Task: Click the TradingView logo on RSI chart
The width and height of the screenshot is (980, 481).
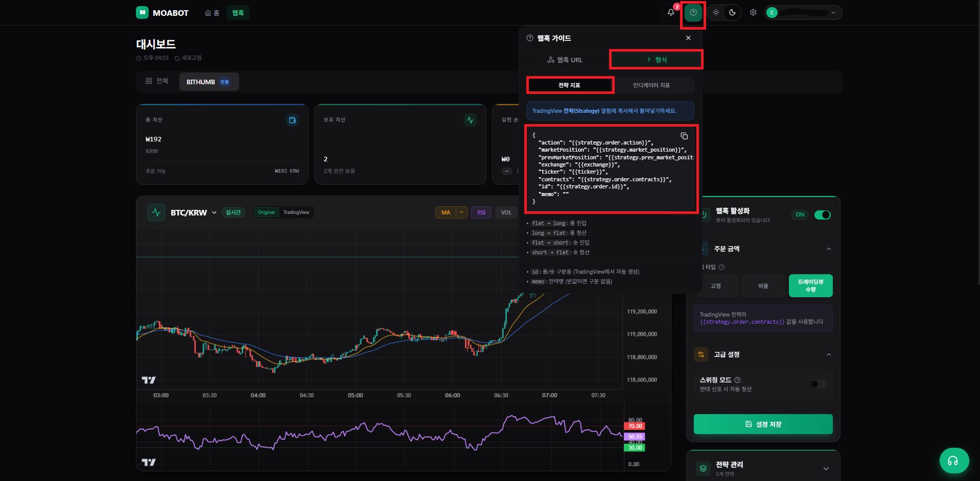Action: pyautogui.click(x=149, y=462)
